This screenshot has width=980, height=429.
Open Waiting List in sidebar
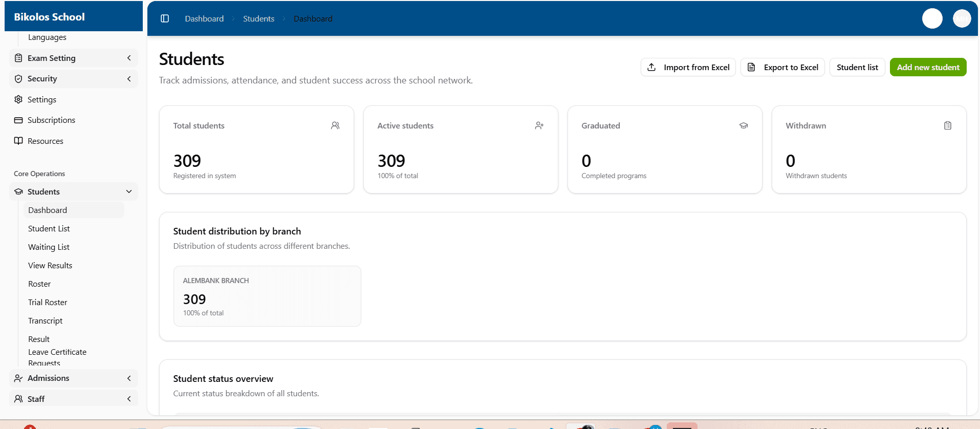(x=49, y=247)
